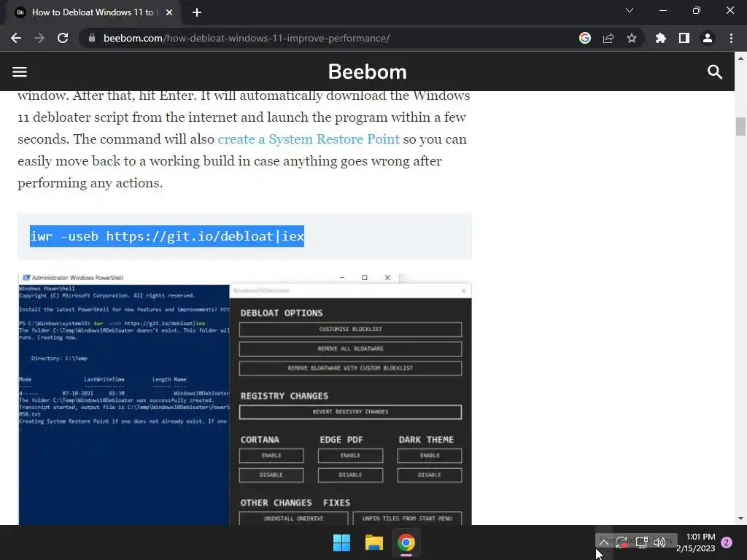Screen dimensions: 747x560
Task: Click the scrollbar down arrow
Action: 740,518
